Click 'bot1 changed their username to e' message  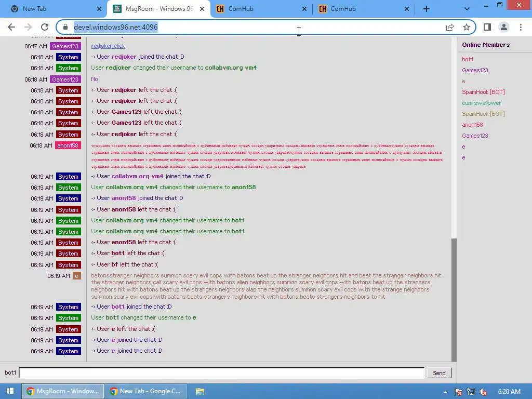143,317
